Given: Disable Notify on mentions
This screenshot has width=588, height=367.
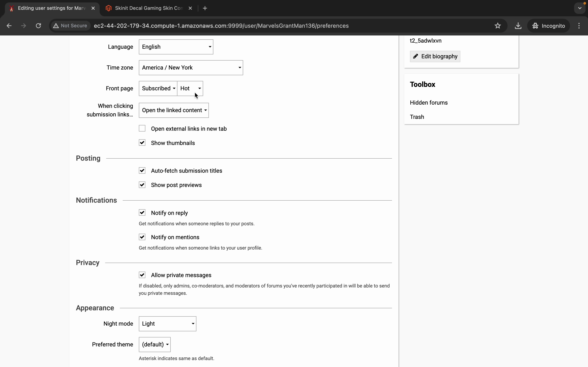Looking at the screenshot, I should tap(142, 237).
